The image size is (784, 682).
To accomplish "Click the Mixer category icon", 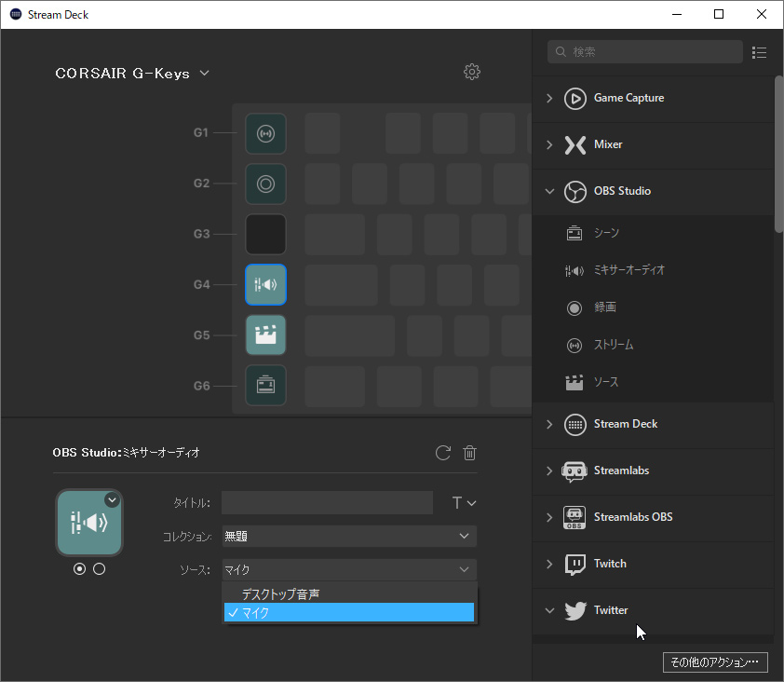I will coord(575,145).
